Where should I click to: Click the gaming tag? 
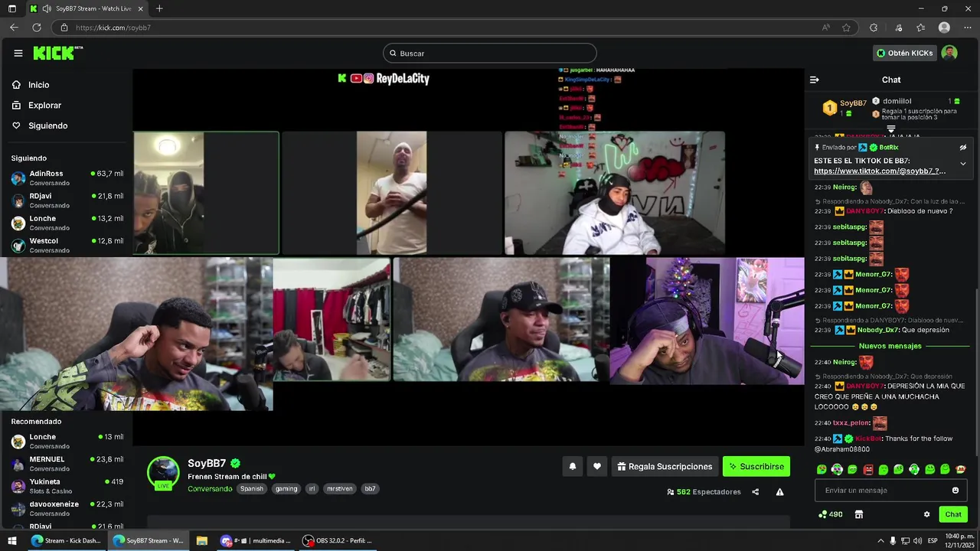286,489
